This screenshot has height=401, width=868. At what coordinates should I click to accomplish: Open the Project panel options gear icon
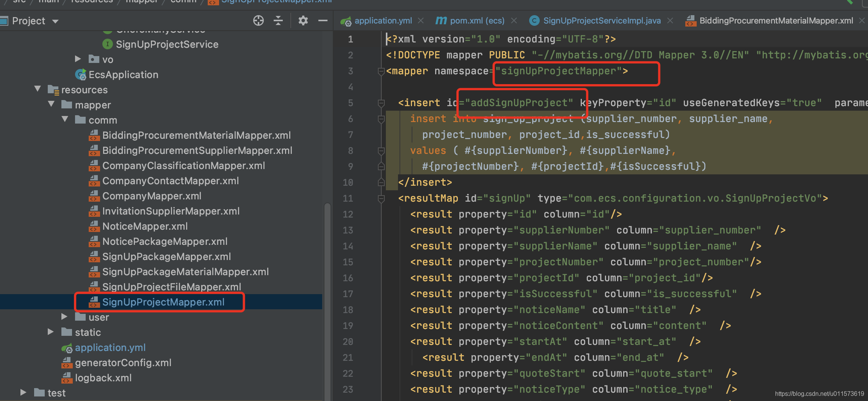303,20
